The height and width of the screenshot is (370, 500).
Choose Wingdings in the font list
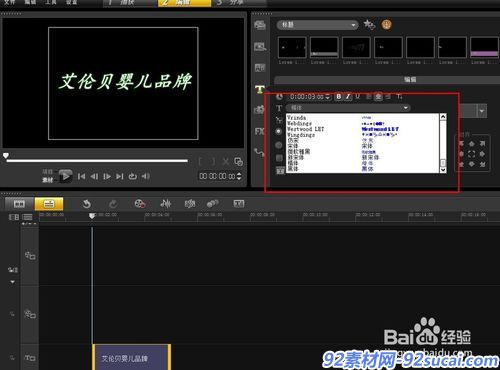(x=363, y=135)
